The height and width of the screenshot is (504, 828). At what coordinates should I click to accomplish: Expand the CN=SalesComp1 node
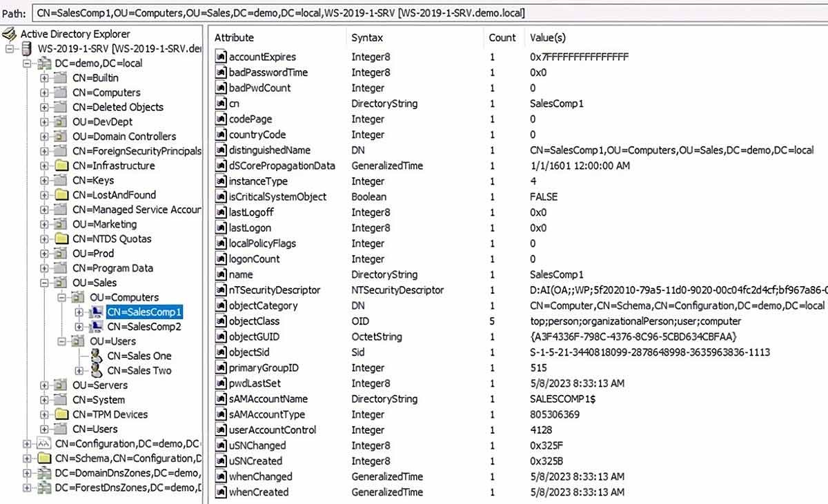(x=79, y=312)
